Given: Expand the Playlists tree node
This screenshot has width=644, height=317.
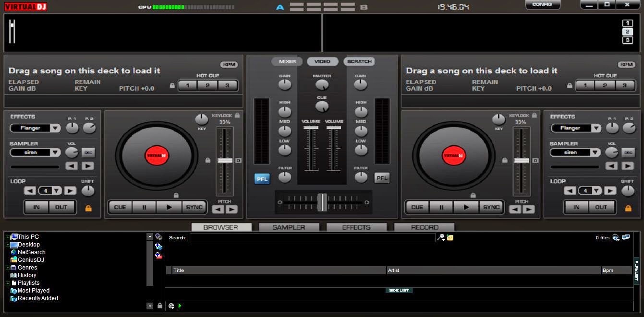Looking at the screenshot, I should coord(8,283).
